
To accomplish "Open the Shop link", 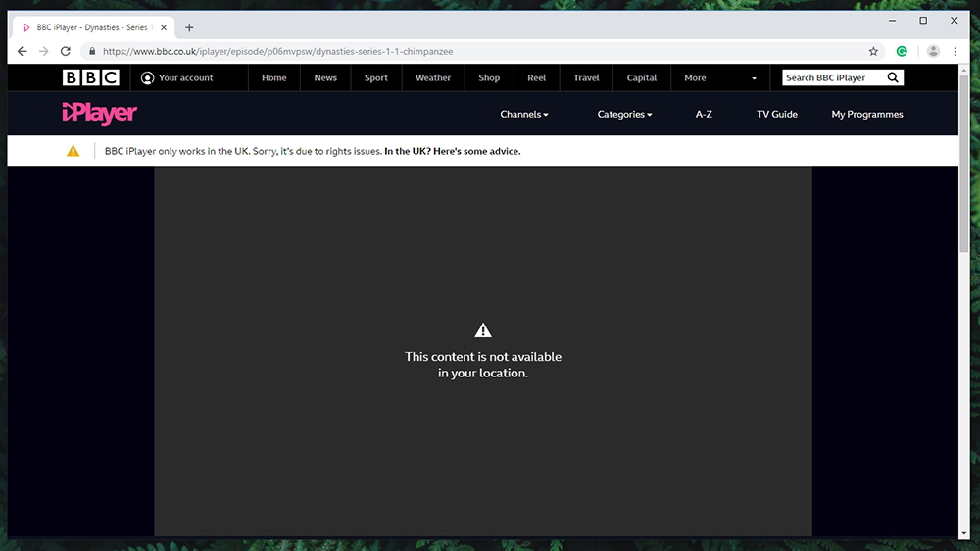I will tap(489, 77).
